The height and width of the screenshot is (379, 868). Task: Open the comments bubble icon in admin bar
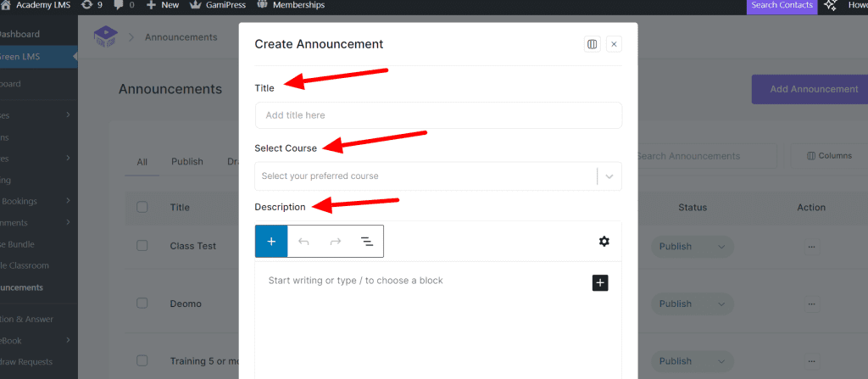118,5
